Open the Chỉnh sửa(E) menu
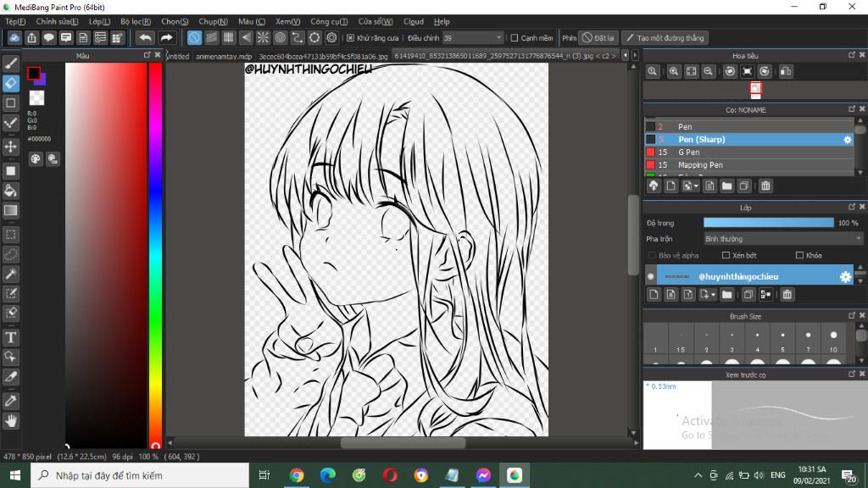 coord(57,21)
